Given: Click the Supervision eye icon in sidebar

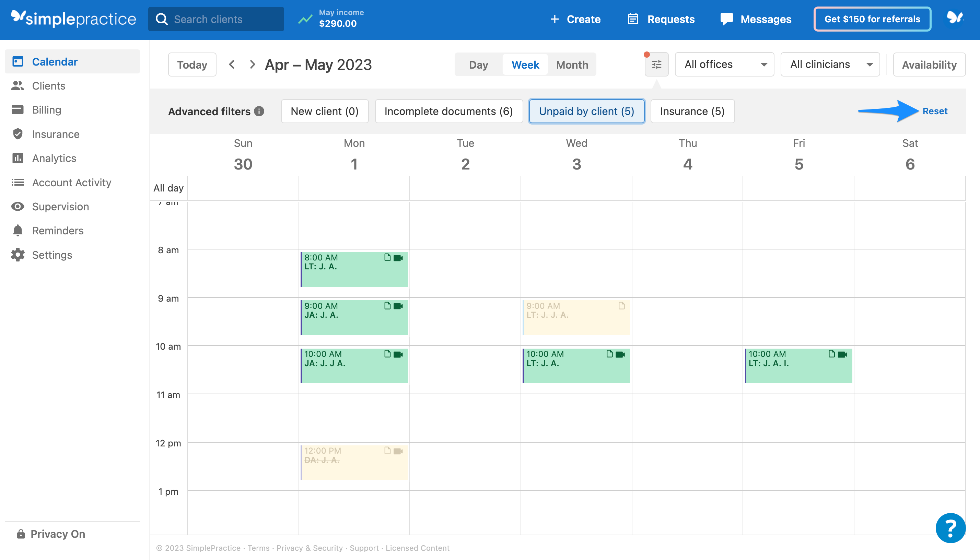Looking at the screenshot, I should pyautogui.click(x=18, y=207).
